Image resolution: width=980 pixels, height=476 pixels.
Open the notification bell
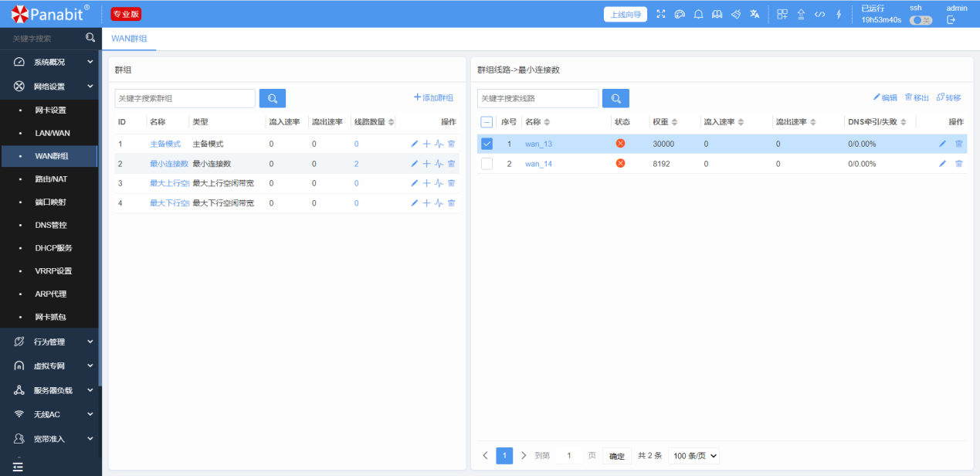(698, 14)
